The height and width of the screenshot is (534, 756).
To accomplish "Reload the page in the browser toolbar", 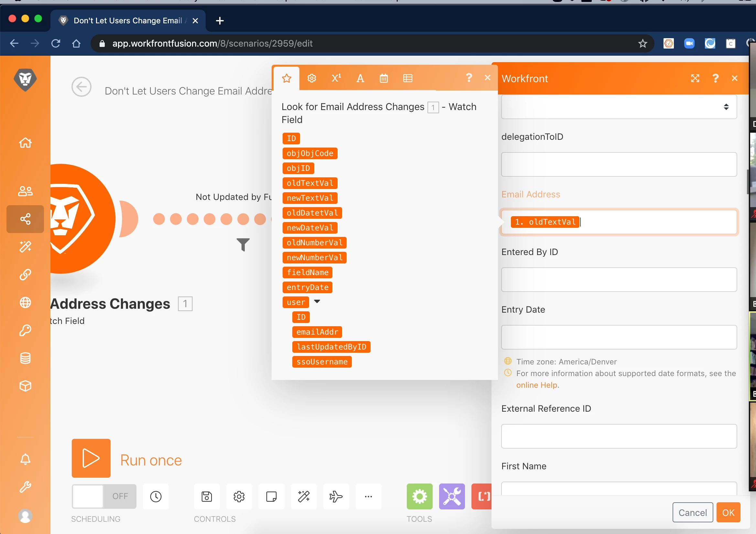I will (x=56, y=43).
